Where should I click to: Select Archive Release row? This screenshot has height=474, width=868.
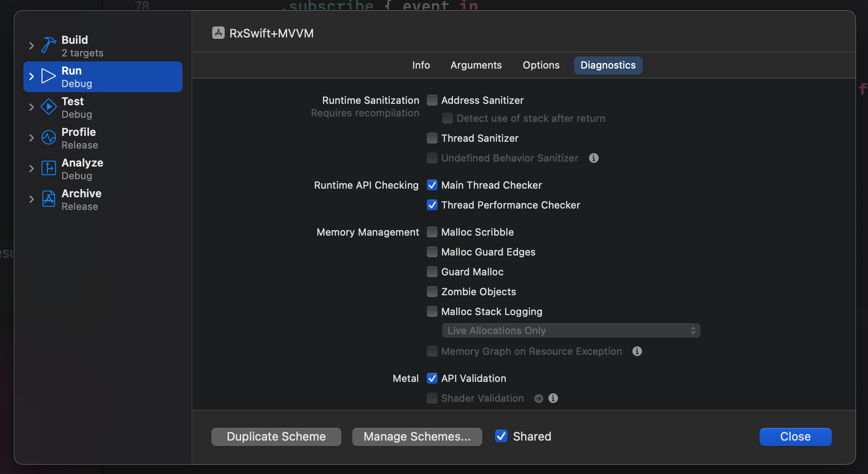click(103, 200)
